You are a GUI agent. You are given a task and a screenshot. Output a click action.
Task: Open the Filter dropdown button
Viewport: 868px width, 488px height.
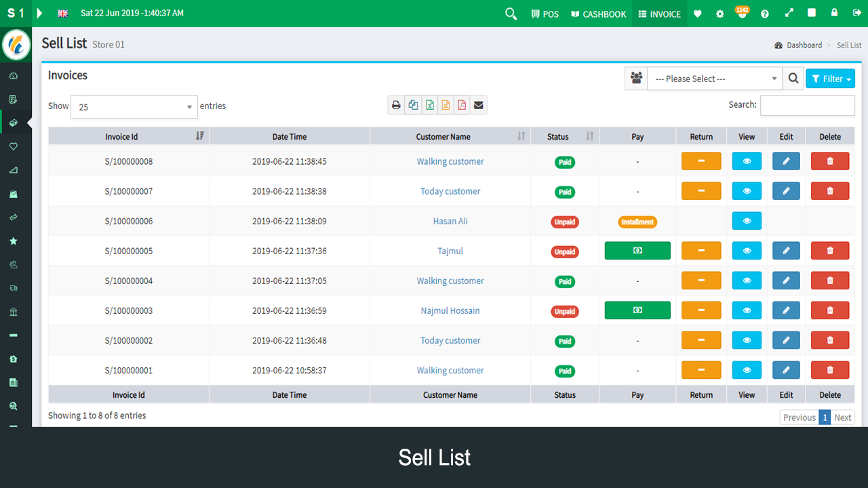pos(830,78)
